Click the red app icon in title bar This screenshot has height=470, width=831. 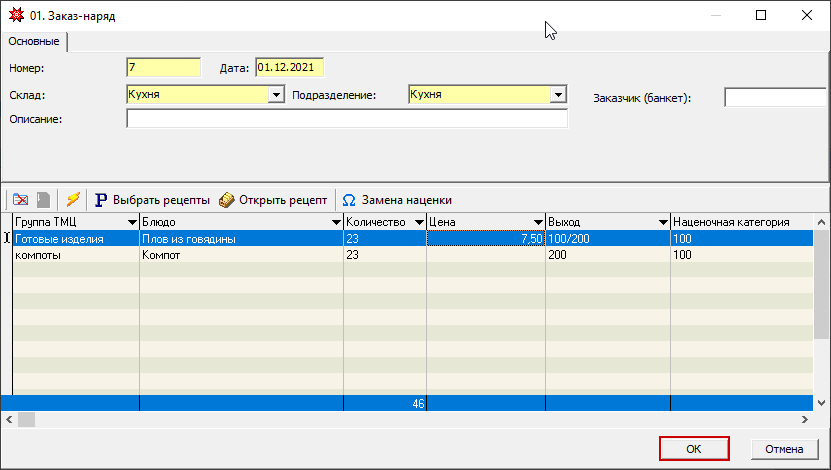(14, 16)
